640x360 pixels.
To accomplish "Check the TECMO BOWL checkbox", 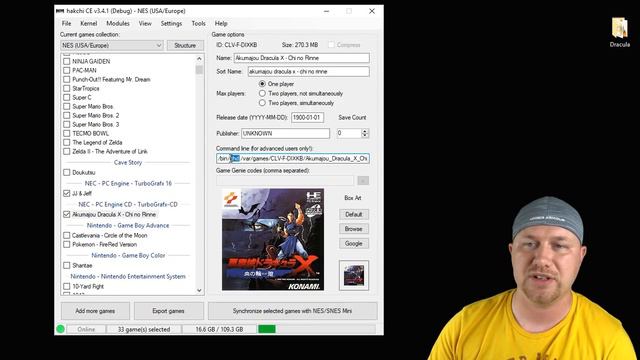I will coord(67,133).
